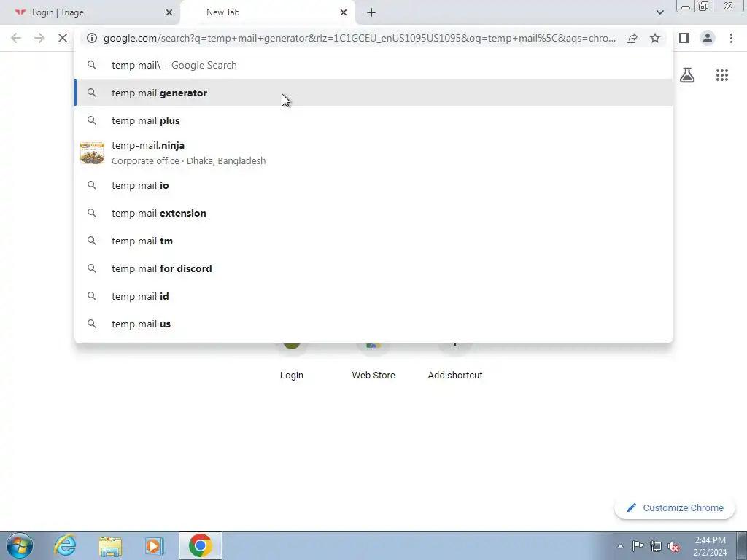
Task: Select 'temp mail id' suggestion
Action: (373, 296)
